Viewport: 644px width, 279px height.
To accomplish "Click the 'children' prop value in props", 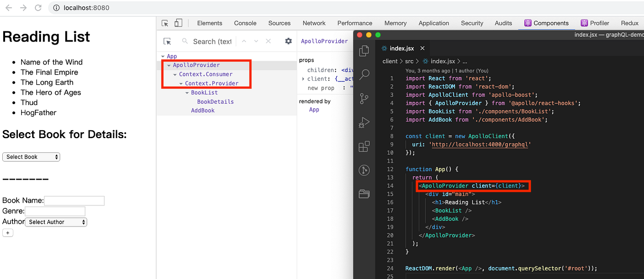I will coord(347,70).
